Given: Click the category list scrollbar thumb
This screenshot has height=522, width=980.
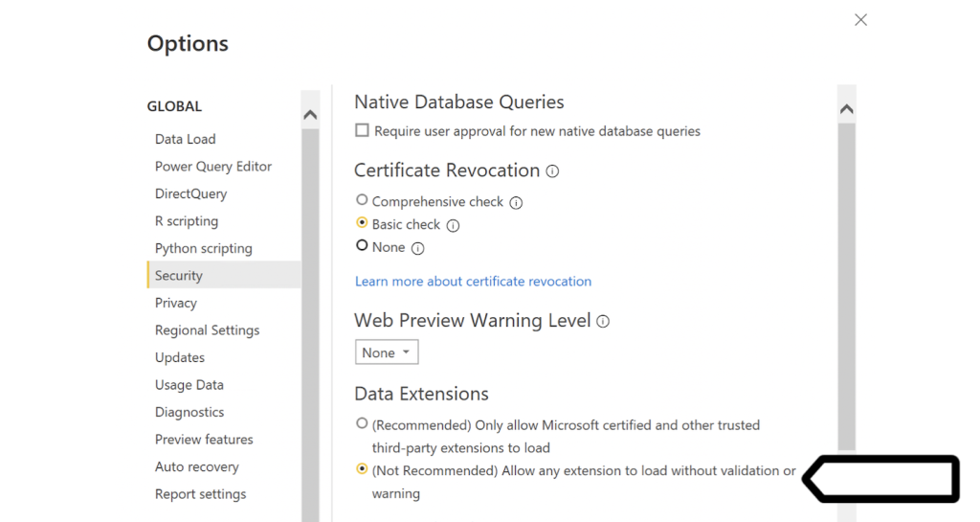Looking at the screenshot, I should tap(310, 325).
